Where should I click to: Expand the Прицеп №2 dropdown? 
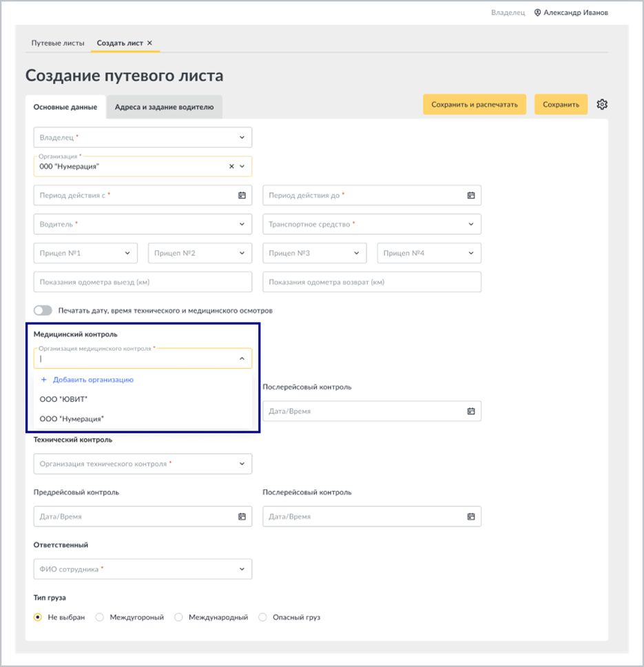[x=242, y=253]
